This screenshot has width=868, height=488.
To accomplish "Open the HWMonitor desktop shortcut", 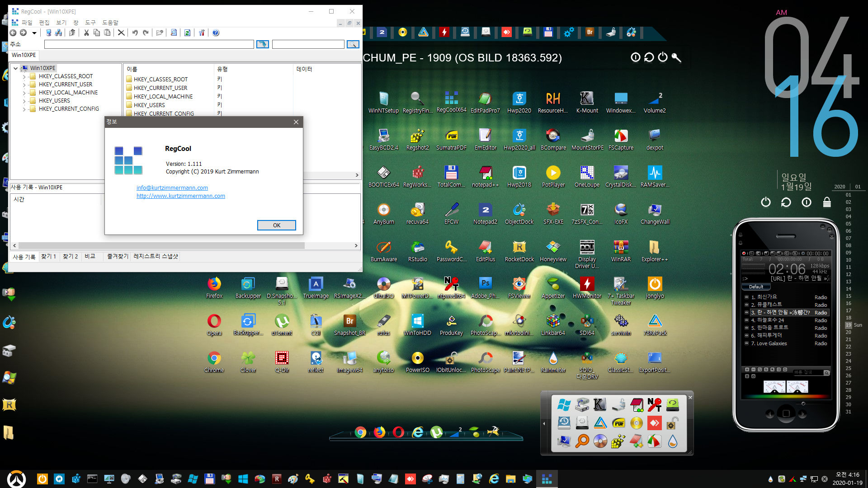I will [x=587, y=287].
